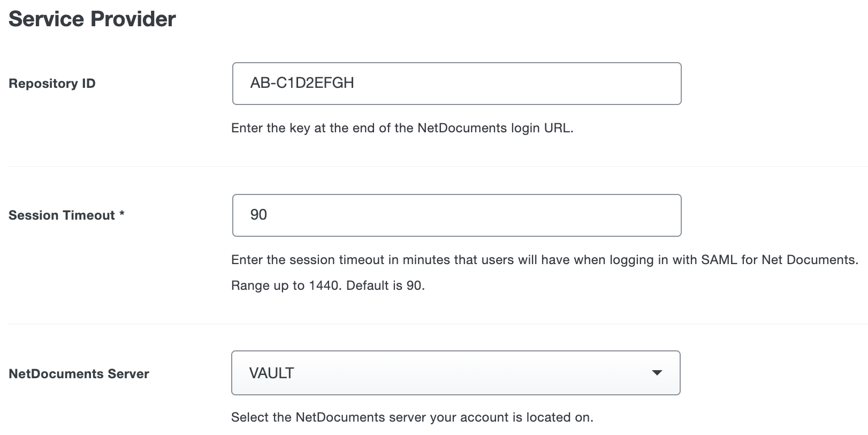Expand the server selection showing VAULT
Viewport: 868px width, 435px height.
(x=455, y=373)
